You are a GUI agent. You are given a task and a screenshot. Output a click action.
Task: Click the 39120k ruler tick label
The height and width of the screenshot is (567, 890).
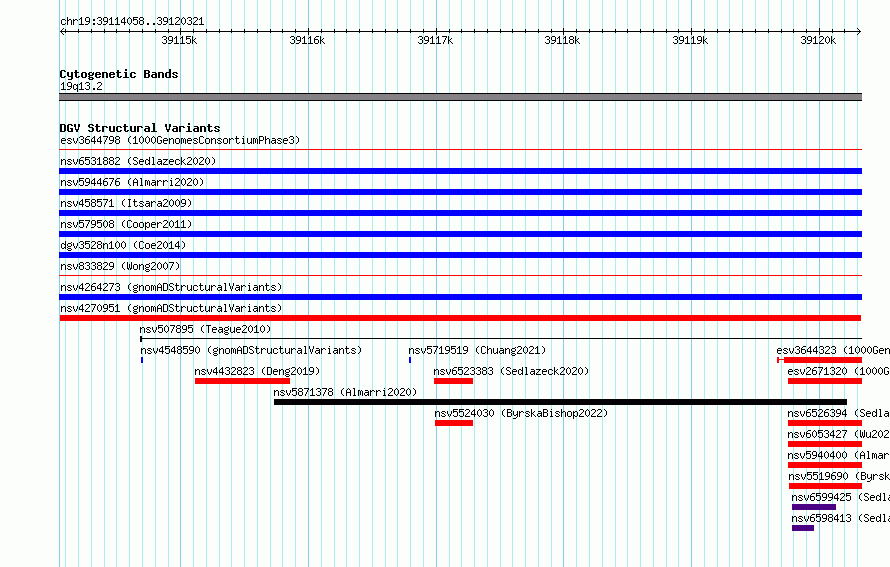(x=818, y=40)
